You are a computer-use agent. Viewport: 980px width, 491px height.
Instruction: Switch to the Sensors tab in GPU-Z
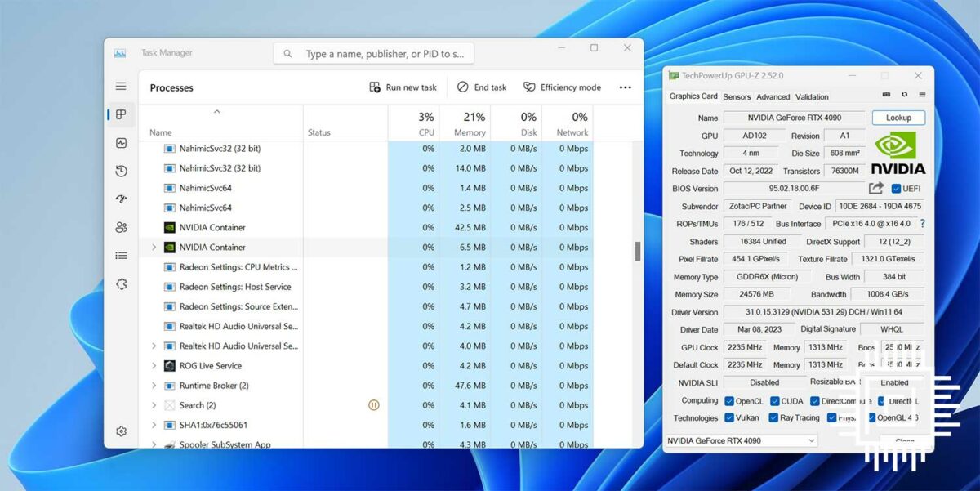pos(737,96)
